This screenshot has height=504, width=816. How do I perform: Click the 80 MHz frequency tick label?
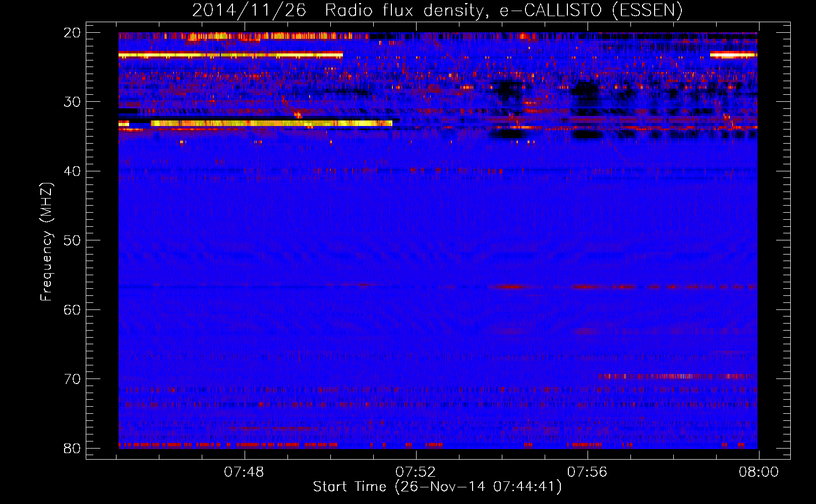pyautogui.click(x=72, y=448)
